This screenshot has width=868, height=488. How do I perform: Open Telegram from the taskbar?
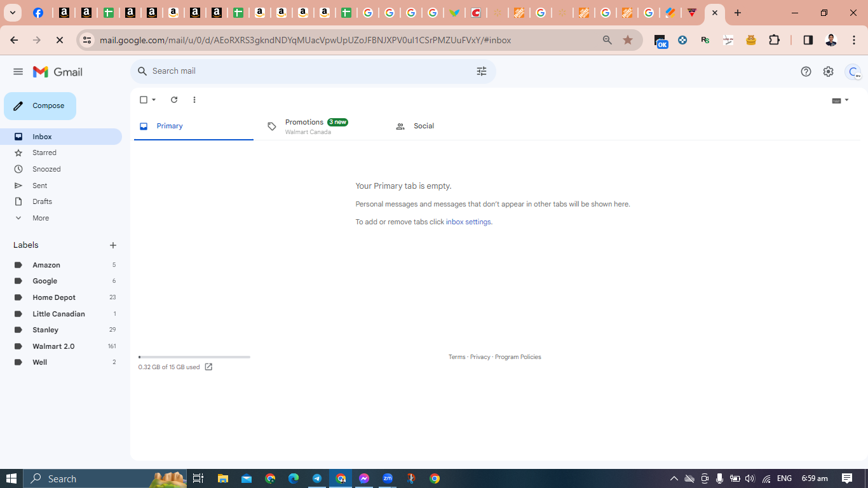[x=316, y=478]
